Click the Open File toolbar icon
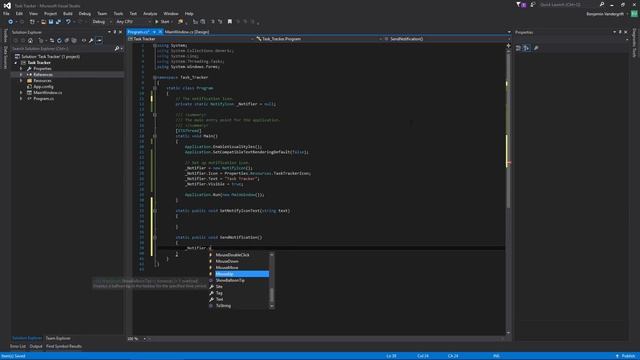640x360 pixels. click(x=43, y=22)
